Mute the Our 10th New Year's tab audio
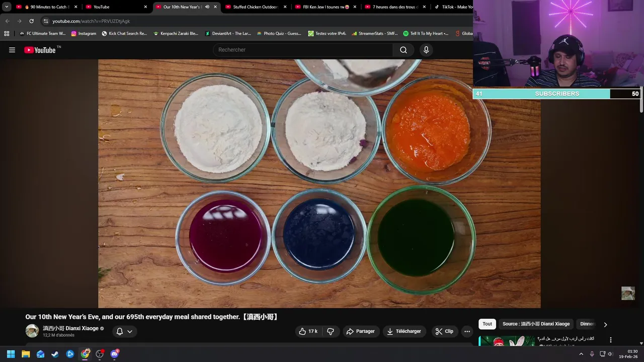 (207, 7)
